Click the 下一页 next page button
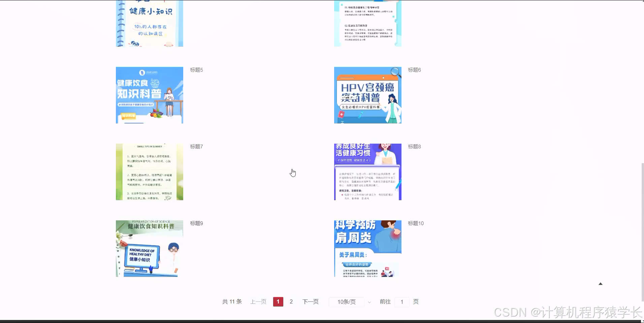The image size is (644, 323). coord(310,301)
